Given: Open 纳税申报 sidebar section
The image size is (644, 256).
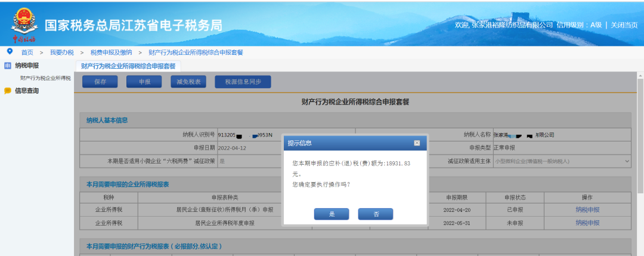Looking at the screenshot, I should coord(27,65).
